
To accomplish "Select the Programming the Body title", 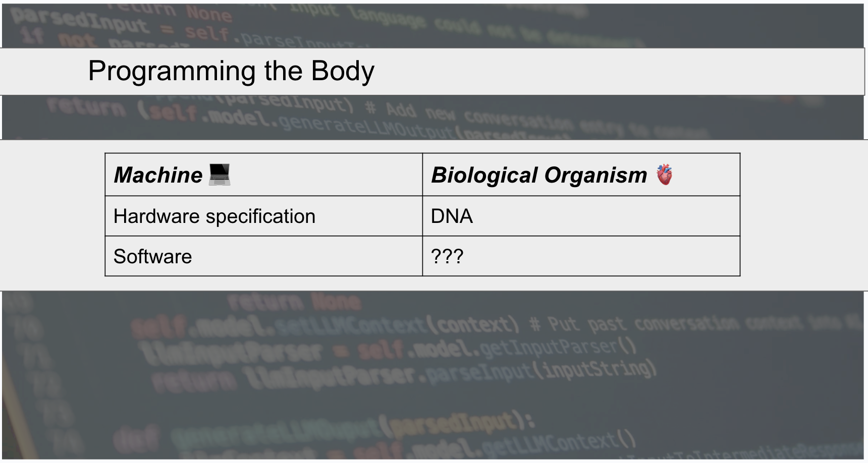I will click(x=231, y=71).
